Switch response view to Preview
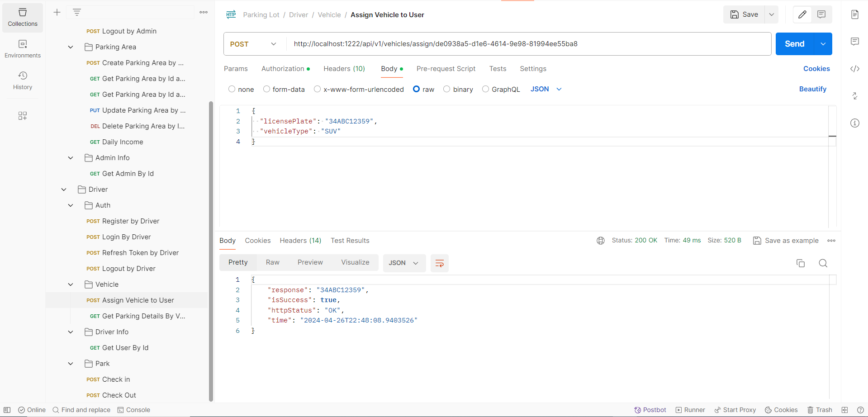868x417 pixels. coord(310,262)
